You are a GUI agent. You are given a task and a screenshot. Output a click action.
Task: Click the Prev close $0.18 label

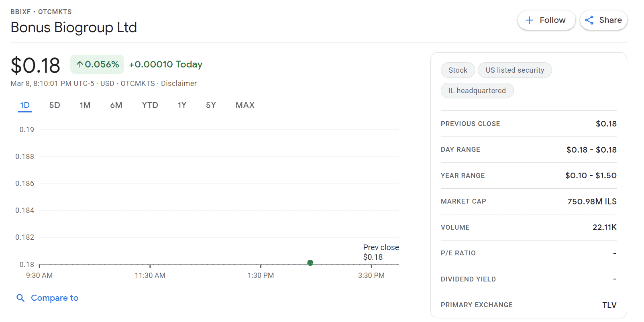point(381,252)
